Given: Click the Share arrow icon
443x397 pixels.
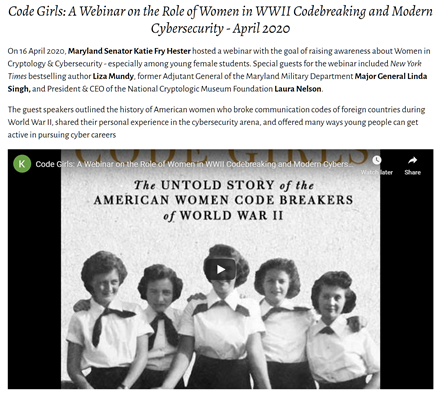Looking at the screenshot, I should [412, 161].
